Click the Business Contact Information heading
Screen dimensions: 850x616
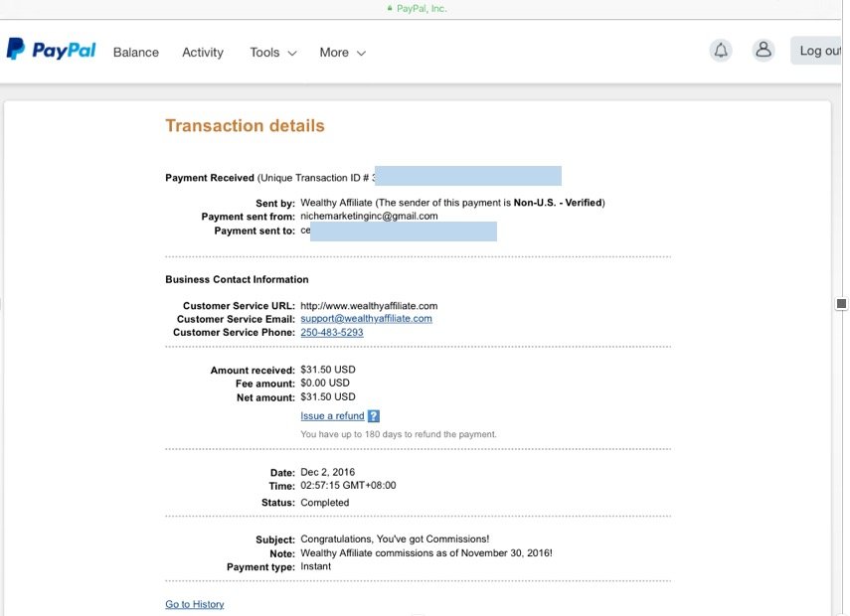coord(237,279)
